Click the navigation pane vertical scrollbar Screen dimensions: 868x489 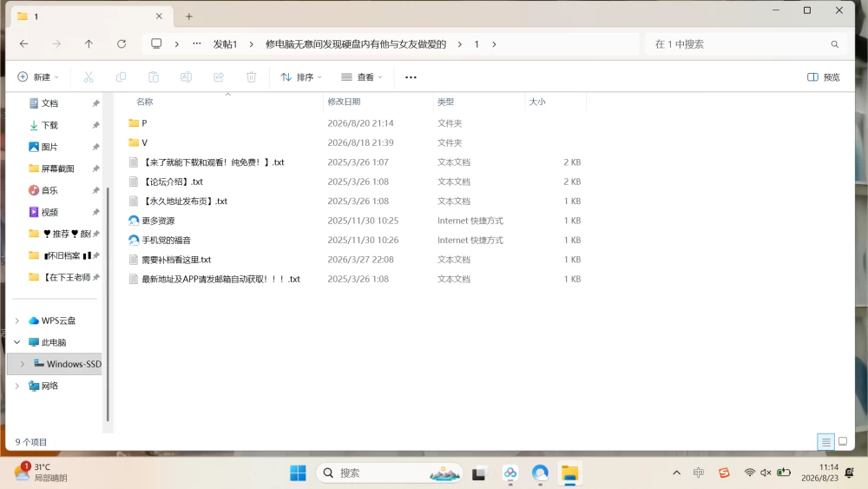pos(108,305)
